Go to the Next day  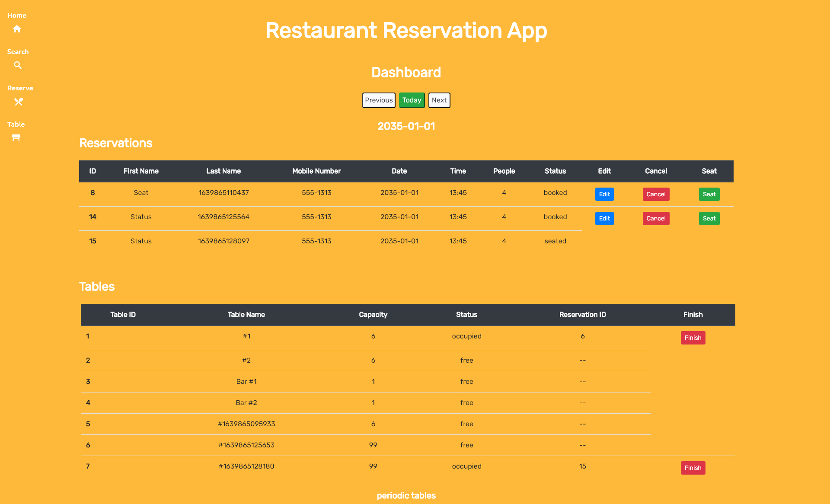tap(439, 100)
